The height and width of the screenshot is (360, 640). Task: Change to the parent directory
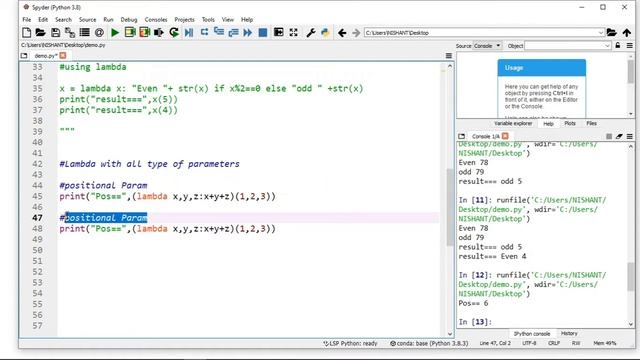pyautogui.click(x=627, y=33)
